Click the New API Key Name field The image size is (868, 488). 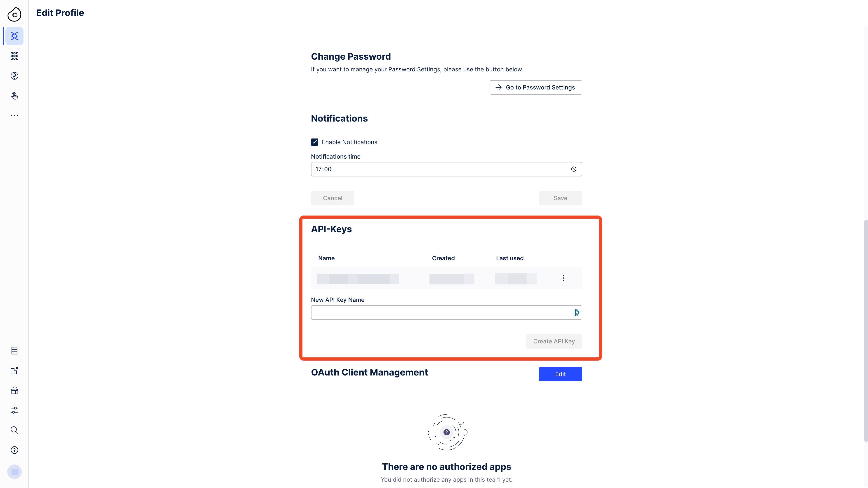point(441,312)
